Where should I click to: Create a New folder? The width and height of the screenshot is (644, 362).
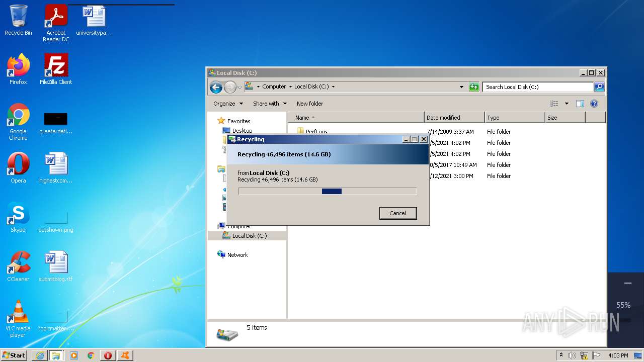pyautogui.click(x=310, y=104)
